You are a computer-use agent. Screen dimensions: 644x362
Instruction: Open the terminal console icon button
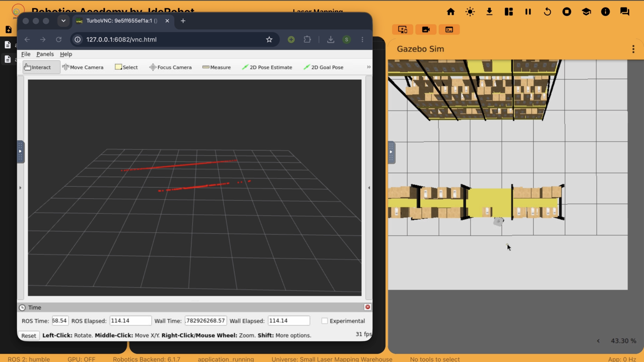coord(449,30)
